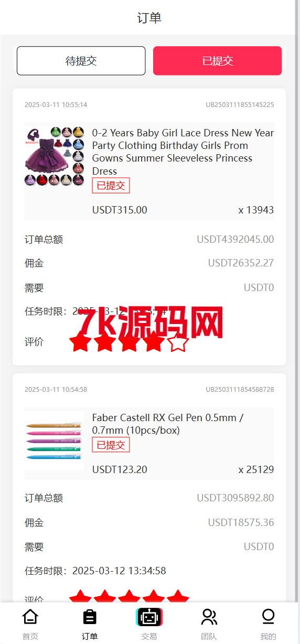Open the 交易 robot icon
The height and width of the screenshot is (644, 300).
tap(149, 617)
